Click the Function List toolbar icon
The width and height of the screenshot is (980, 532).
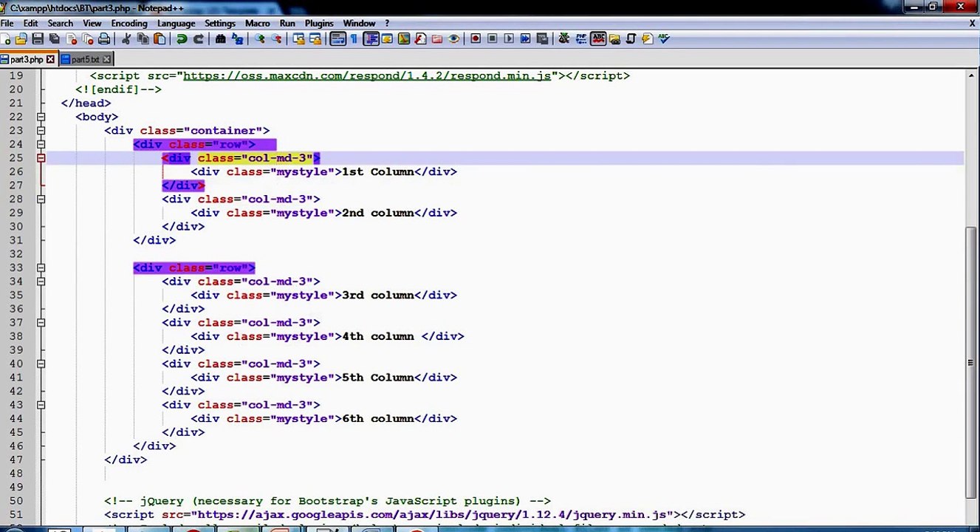pyautogui.click(x=420, y=38)
